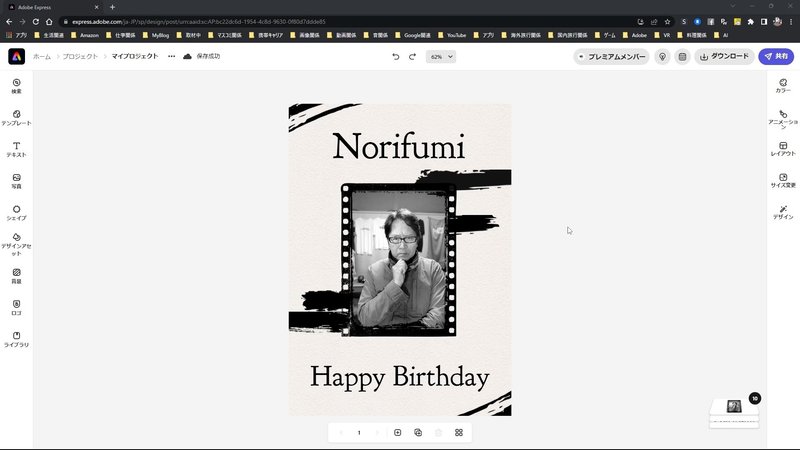Open the browser extensions puzzle icon
Screen dimensions: 800x450
(751, 22)
